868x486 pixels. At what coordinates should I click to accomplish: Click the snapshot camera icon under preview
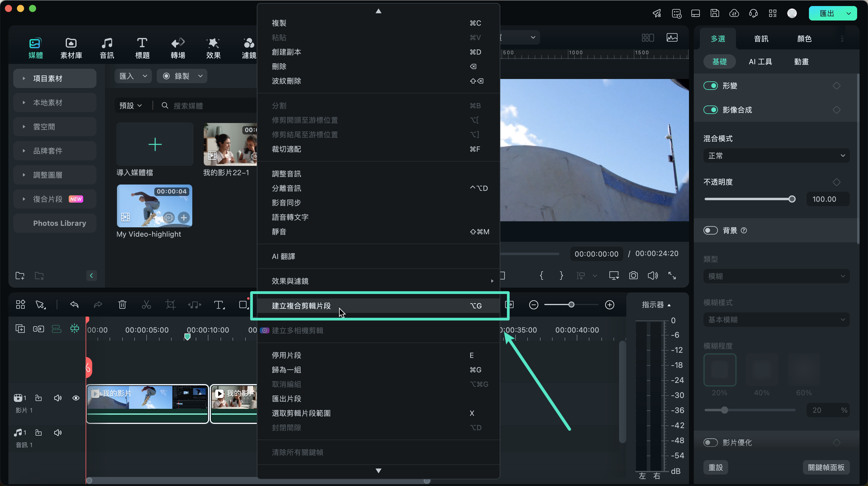tap(633, 275)
